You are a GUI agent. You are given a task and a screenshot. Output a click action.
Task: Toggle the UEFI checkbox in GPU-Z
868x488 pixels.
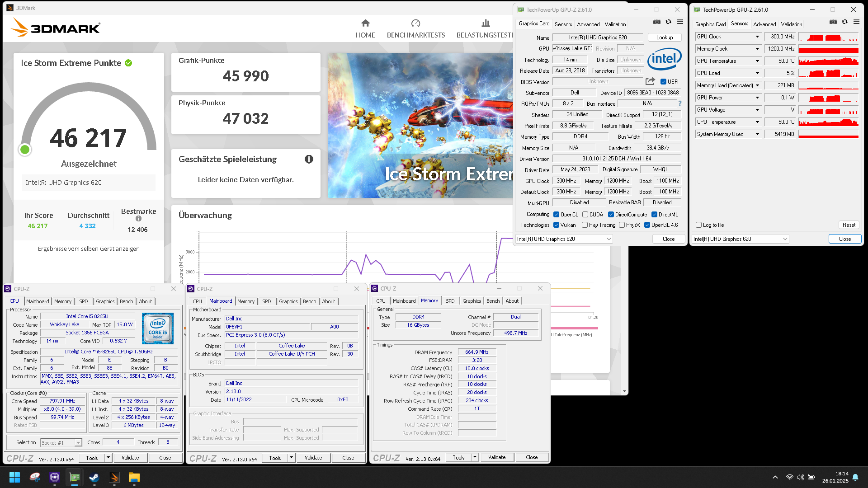click(x=663, y=82)
